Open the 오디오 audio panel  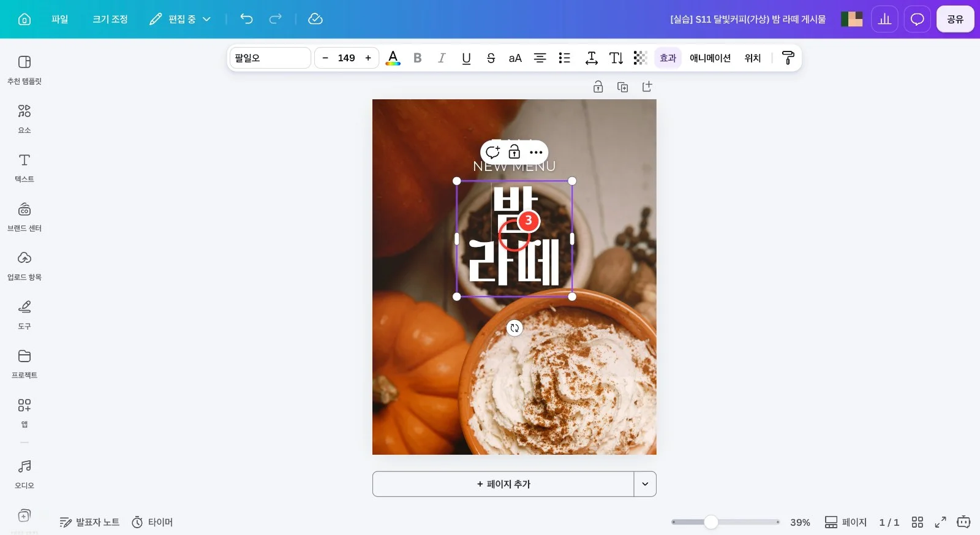pos(24,474)
